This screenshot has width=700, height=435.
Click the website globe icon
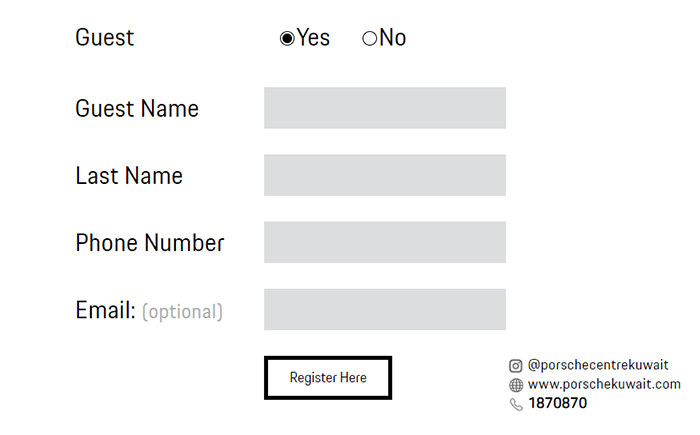(x=516, y=385)
